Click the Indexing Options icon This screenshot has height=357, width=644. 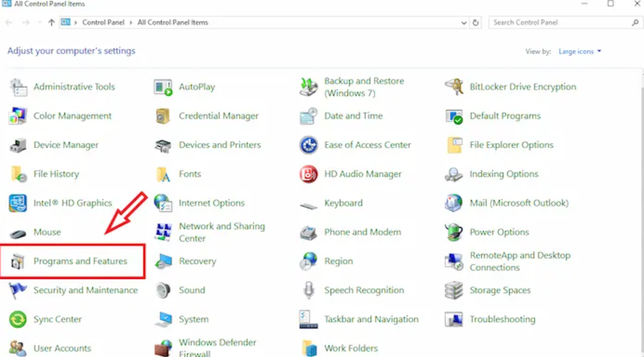(x=454, y=174)
